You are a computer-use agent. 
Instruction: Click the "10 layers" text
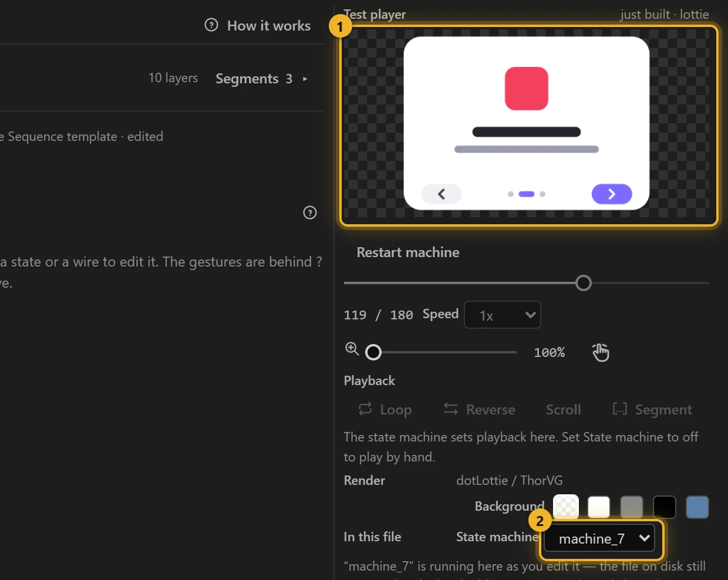pyautogui.click(x=173, y=78)
